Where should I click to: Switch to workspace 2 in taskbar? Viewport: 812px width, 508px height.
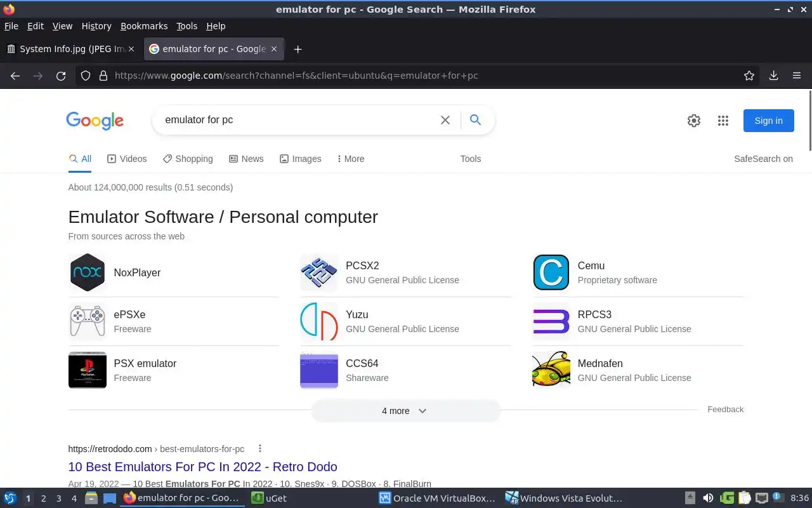point(43,498)
